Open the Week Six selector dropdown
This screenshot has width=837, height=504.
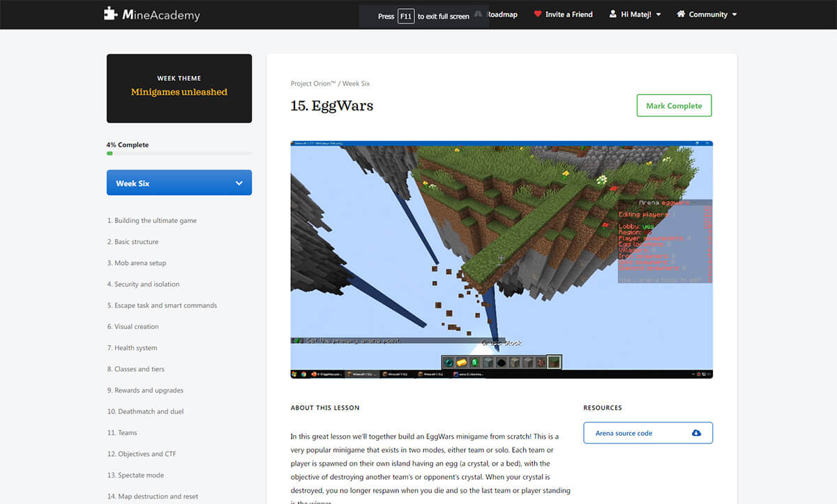(x=179, y=183)
